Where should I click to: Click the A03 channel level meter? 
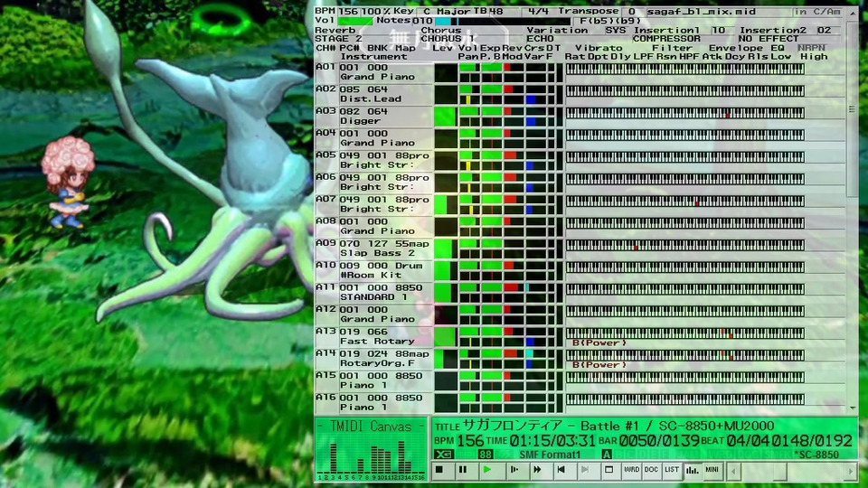click(446, 117)
